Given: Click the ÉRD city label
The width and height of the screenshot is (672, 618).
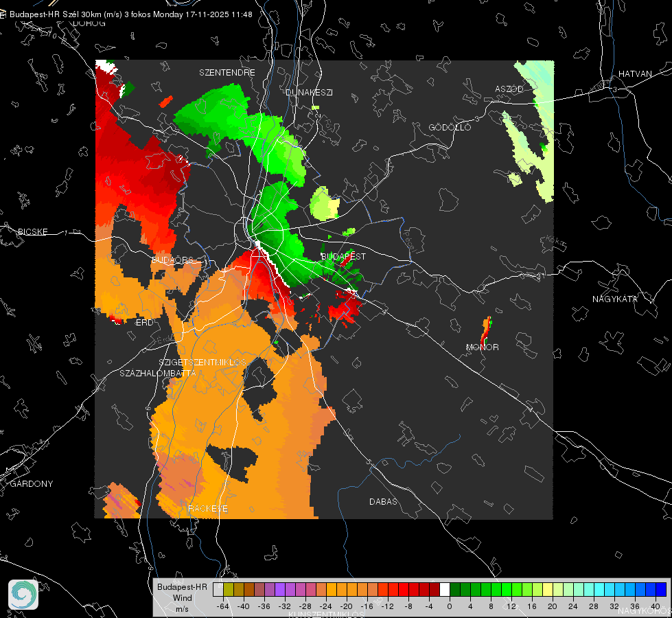Looking at the screenshot, I should [144, 323].
